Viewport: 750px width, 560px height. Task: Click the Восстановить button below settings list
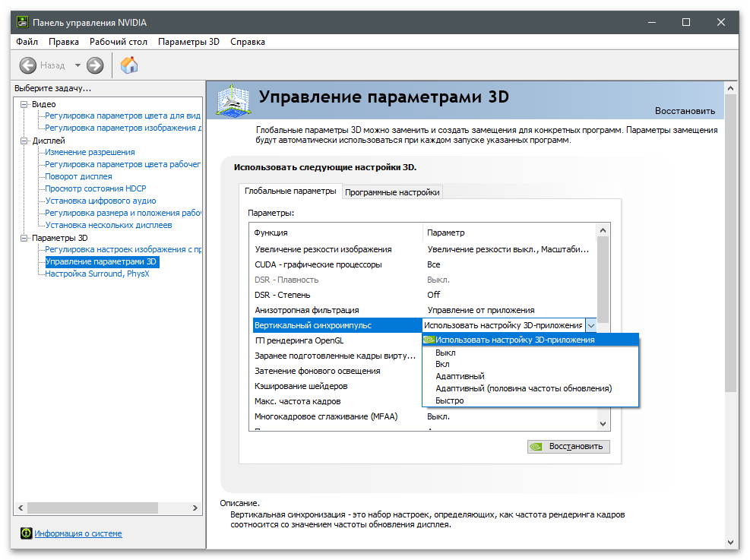pyautogui.click(x=568, y=446)
